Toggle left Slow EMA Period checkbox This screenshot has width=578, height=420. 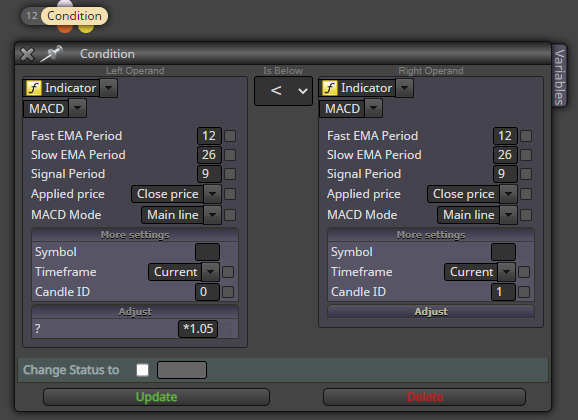pos(230,155)
